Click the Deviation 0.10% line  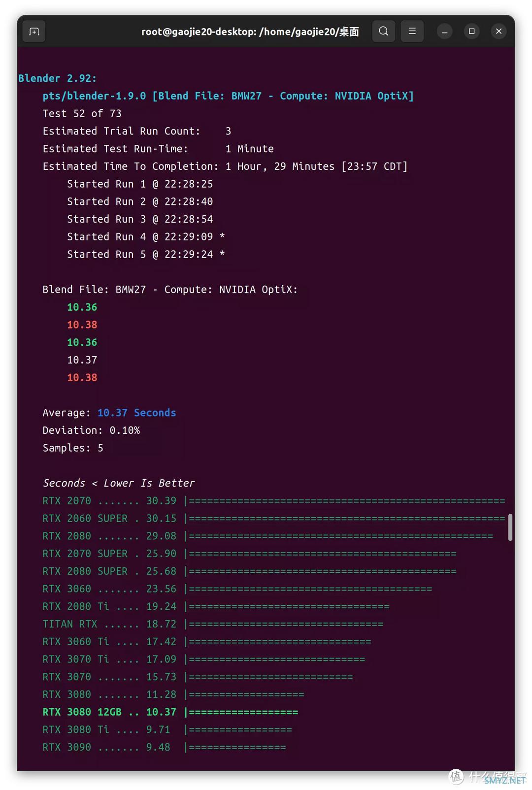(x=91, y=430)
